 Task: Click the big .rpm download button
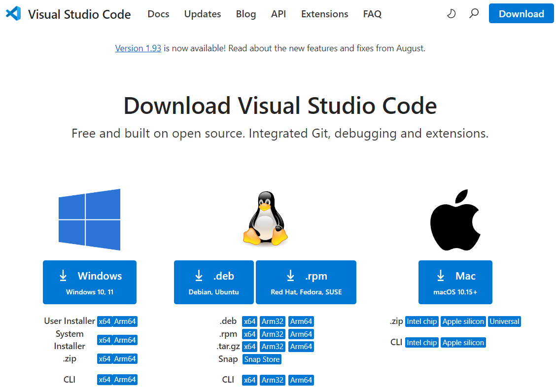pos(306,283)
